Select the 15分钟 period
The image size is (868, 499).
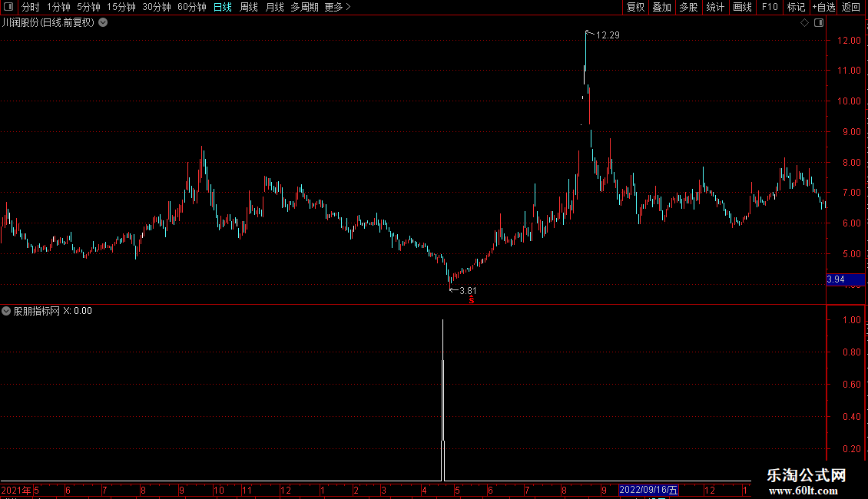coord(121,7)
